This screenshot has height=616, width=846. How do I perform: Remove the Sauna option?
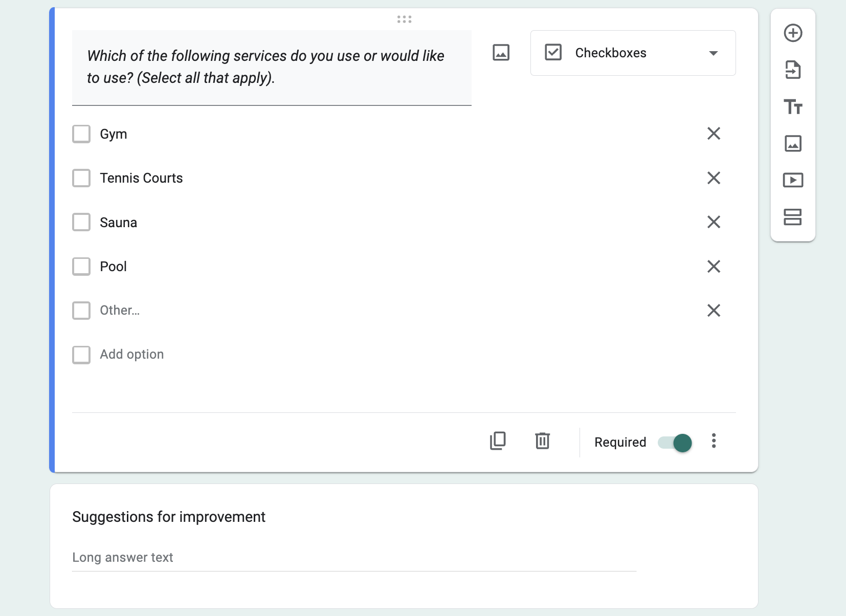point(714,222)
